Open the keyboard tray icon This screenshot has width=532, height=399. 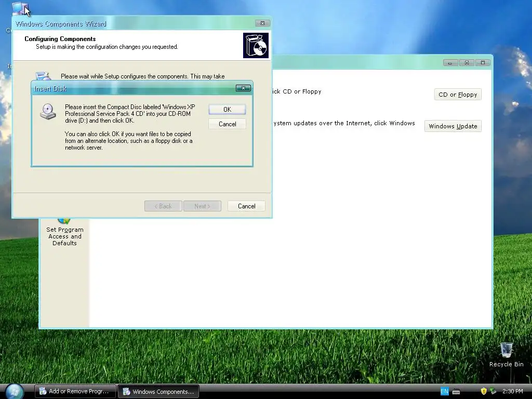(456, 392)
